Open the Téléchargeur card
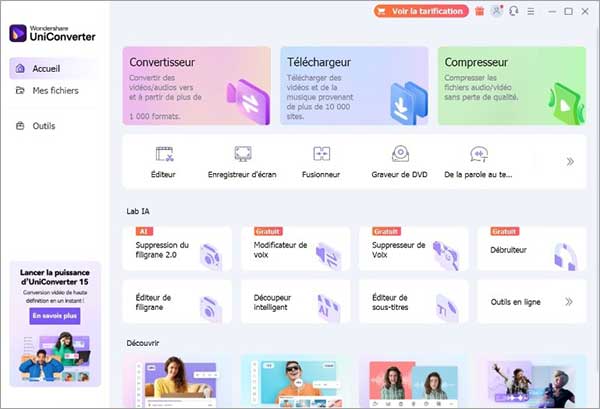This screenshot has height=409, width=600. point(354,86)
